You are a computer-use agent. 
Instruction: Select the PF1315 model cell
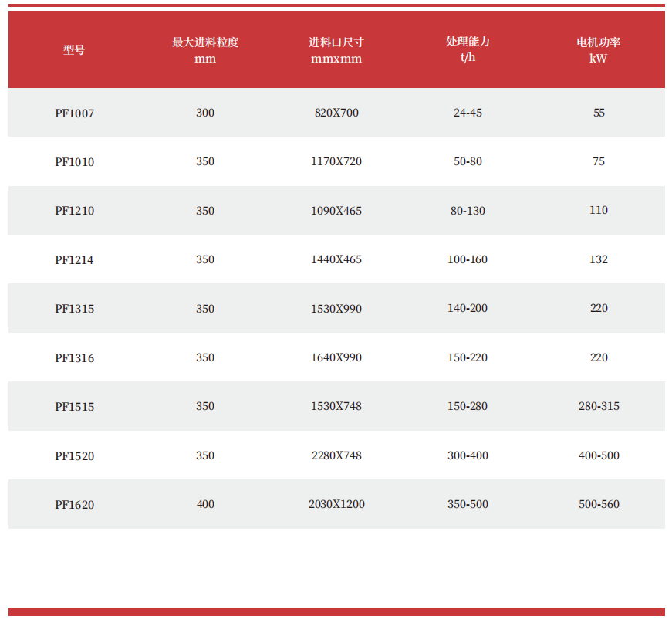coord(74,309)
